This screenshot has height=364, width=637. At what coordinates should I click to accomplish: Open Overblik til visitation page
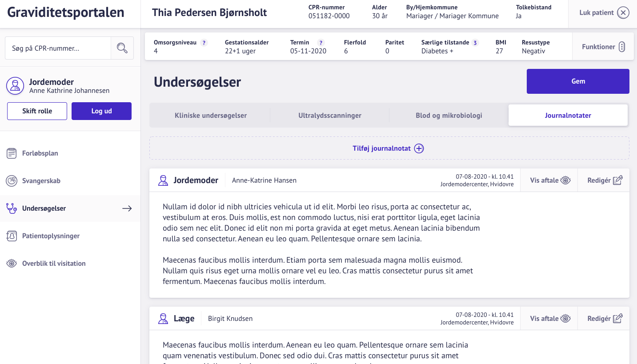click(x=53, y=264)
